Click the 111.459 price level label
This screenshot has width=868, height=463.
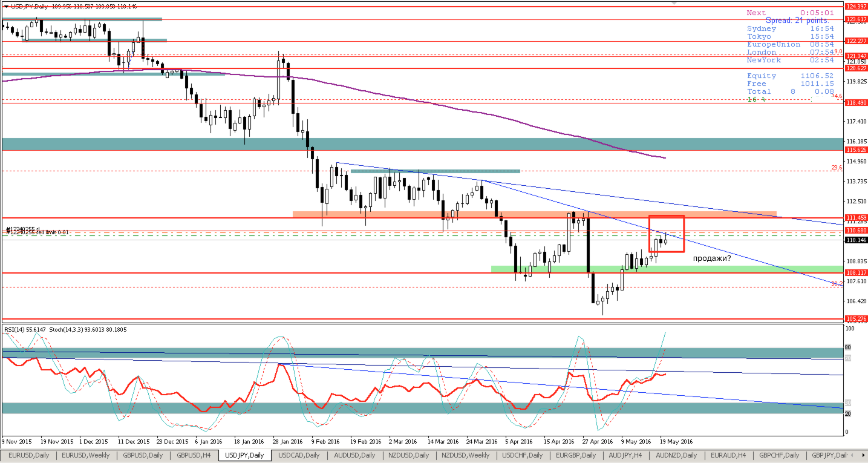[x=855, y=217]
